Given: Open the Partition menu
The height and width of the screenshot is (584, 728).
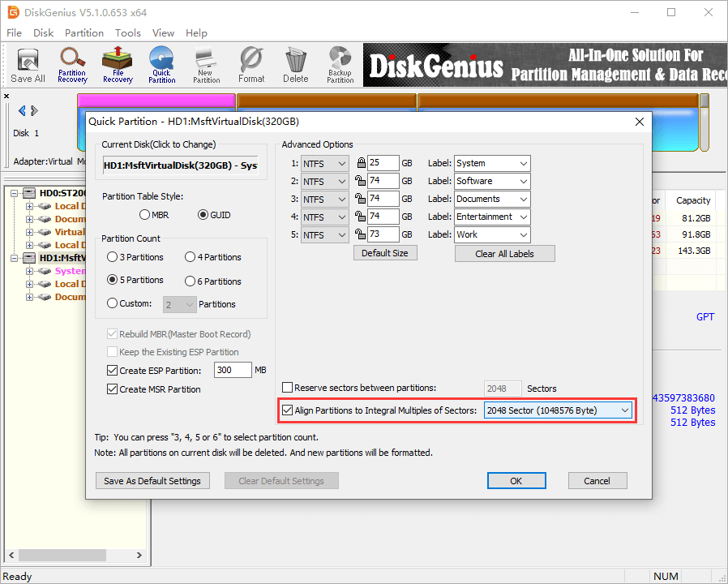Looking at the screenshot, I should pyautogui.click(x=84, y=33).
